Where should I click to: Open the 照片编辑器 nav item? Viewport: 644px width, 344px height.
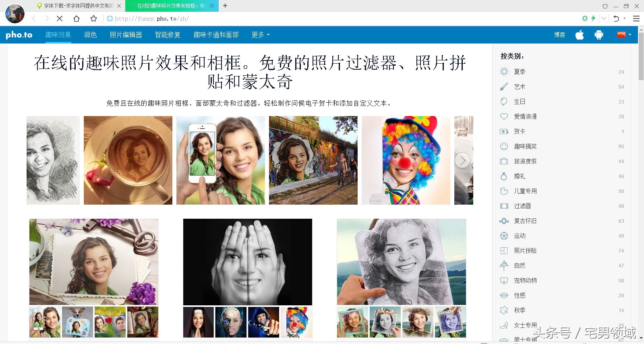point(126,35)
